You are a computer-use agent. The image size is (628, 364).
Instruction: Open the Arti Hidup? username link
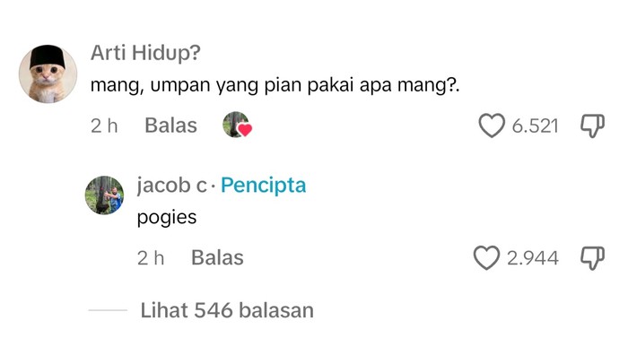(145, 53)
